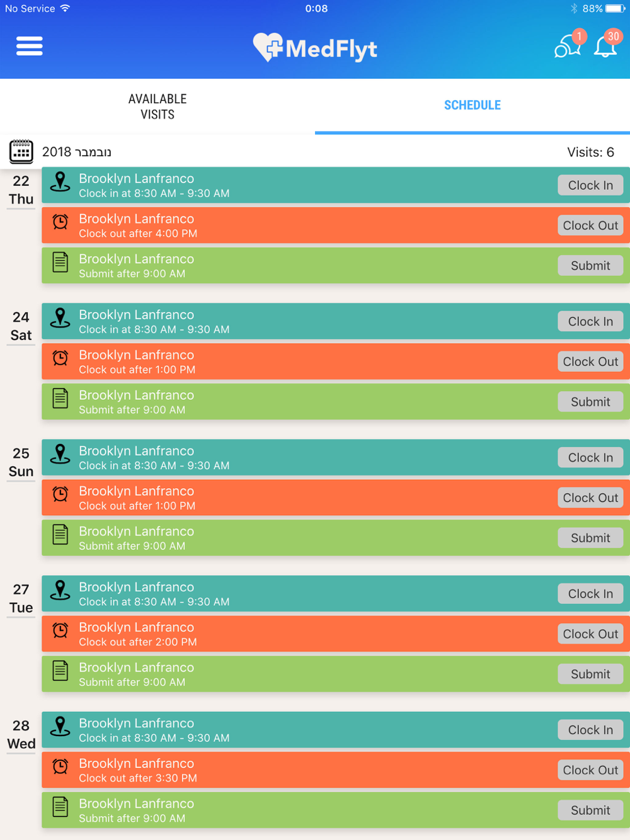Clock In for Tuesday 27 visit
The width and height of the screenshot is (630, 840).
[590, 594]
